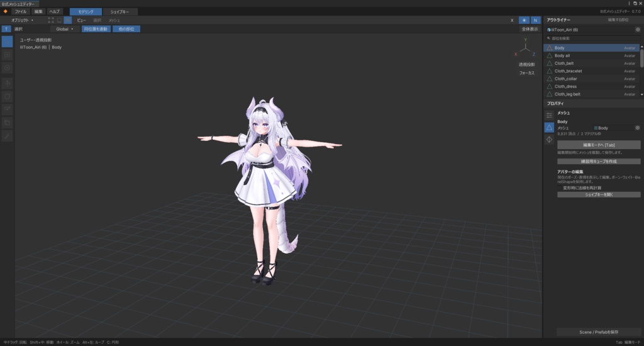
Task: Open the ヘルプ menu
Action: click(x=54, y=11)
